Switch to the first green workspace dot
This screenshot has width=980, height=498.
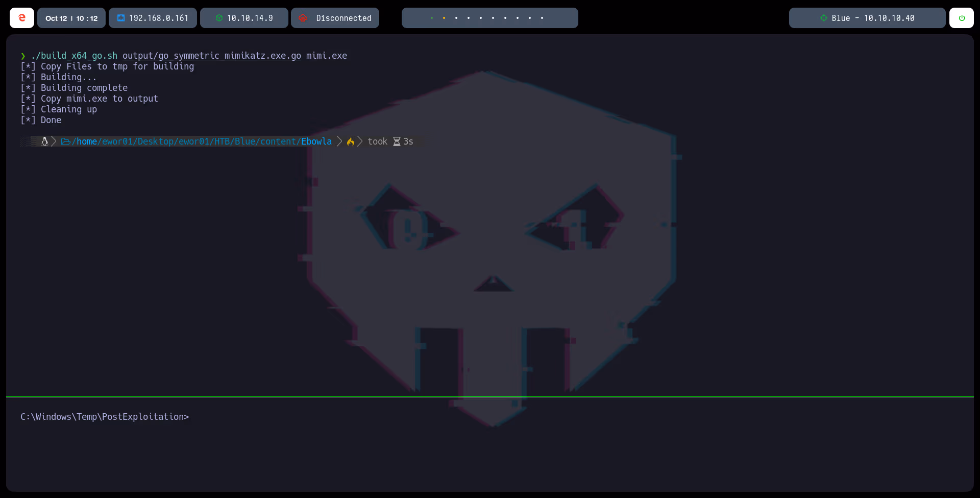point(432,18)
